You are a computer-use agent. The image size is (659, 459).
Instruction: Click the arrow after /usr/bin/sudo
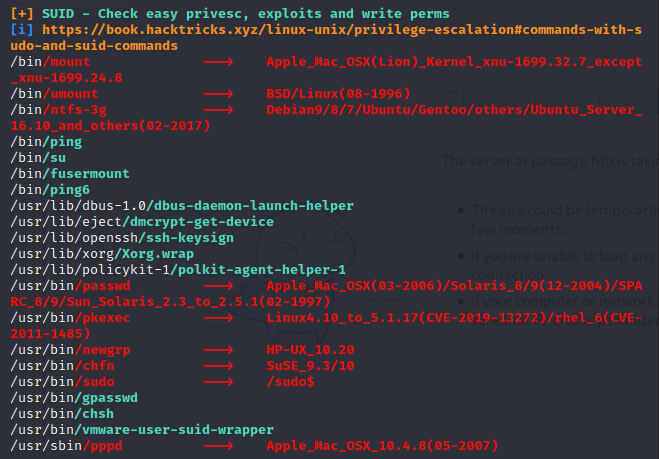click(x=219, y=382)
